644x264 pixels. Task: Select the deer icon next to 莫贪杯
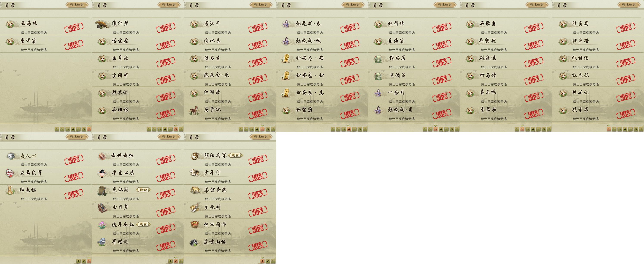coord(194,110)
